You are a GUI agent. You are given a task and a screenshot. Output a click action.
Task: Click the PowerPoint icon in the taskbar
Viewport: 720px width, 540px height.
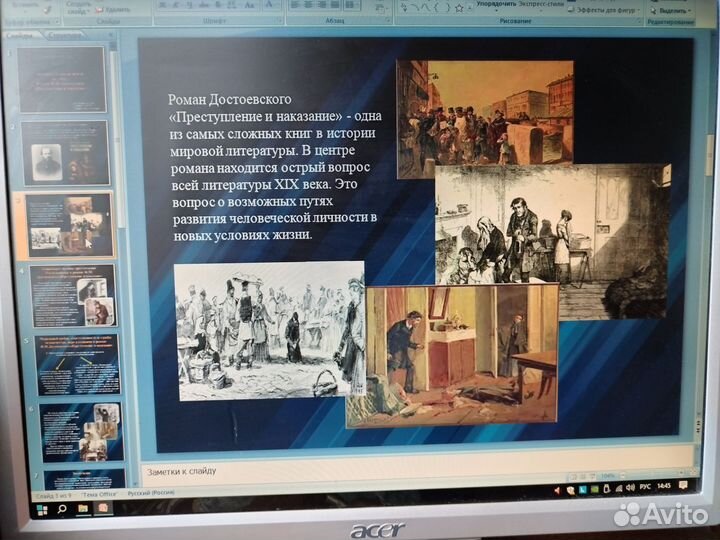[x=102, y=509]
